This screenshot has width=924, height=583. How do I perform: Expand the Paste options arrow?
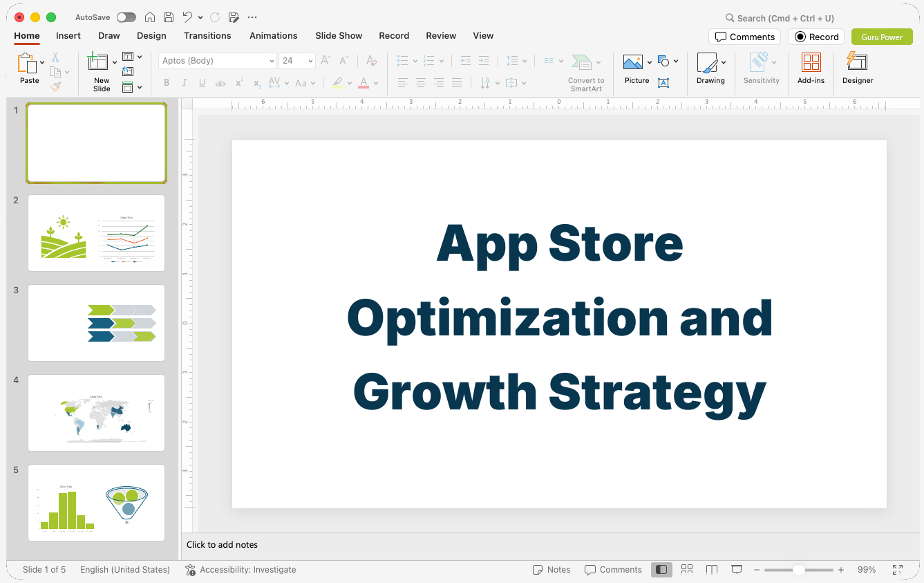pos(42,63)
